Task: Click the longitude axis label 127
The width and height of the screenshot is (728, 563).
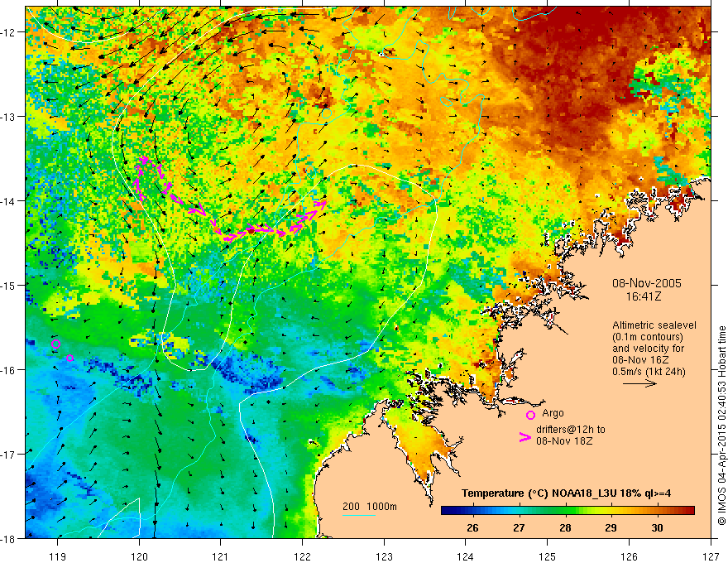Action: 711,556
